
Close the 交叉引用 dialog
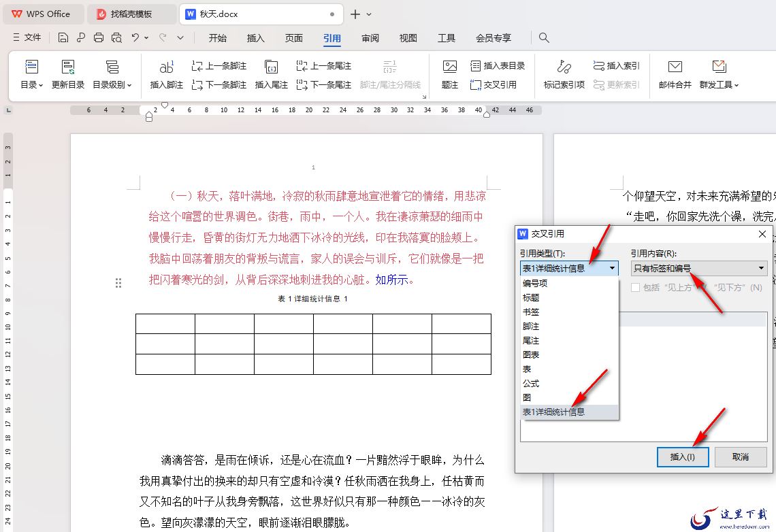pyautogui.click(x=762, y=234)
